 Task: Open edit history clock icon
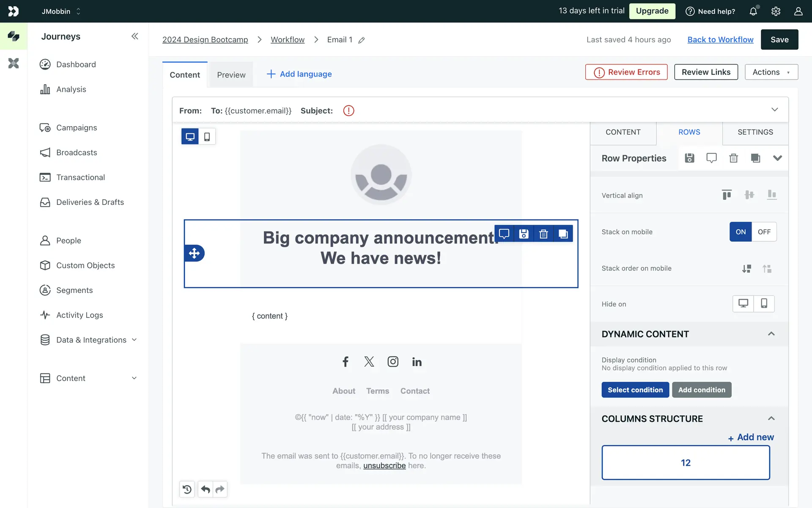[x=187, y=489]
